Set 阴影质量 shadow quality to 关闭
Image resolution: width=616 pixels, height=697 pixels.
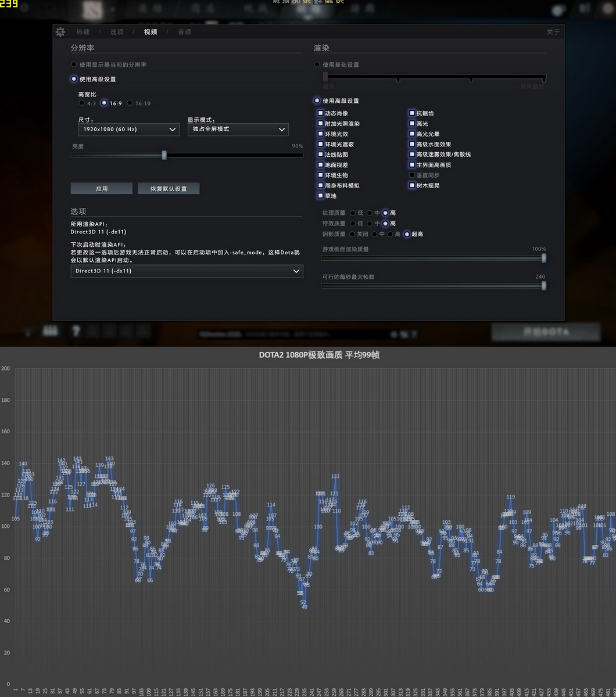click(x=353, y=234)
